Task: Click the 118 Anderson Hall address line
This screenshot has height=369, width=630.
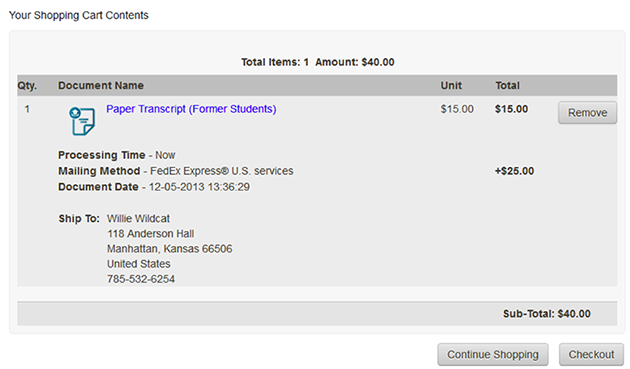Action: pyautogui.click(x=150, y=234)
